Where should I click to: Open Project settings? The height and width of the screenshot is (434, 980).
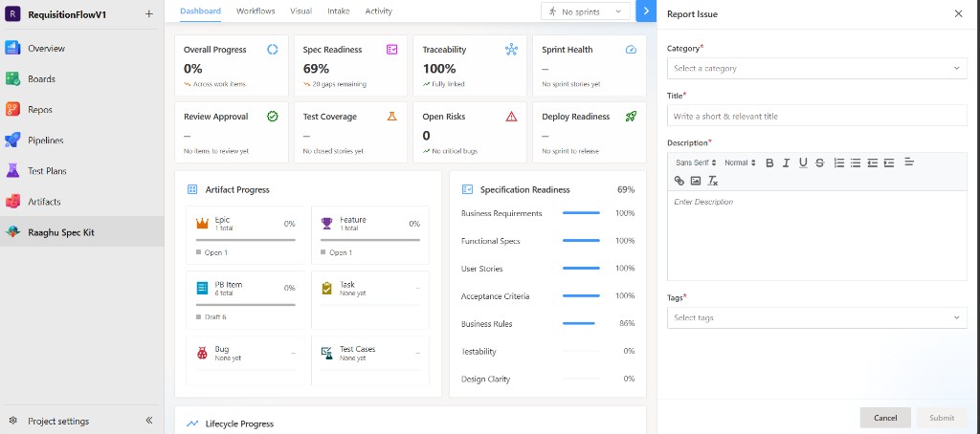tap(58, 421)
